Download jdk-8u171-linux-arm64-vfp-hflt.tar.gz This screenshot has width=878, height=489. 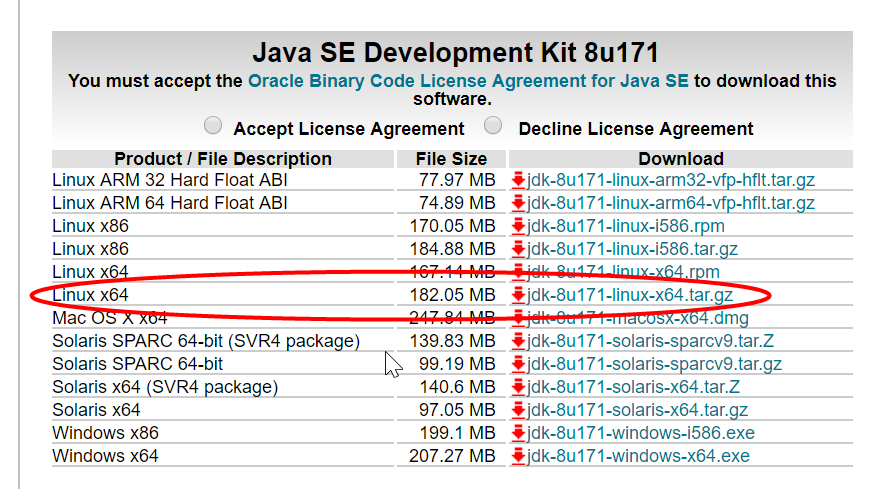pyautogui.click(x=671, y=203)
